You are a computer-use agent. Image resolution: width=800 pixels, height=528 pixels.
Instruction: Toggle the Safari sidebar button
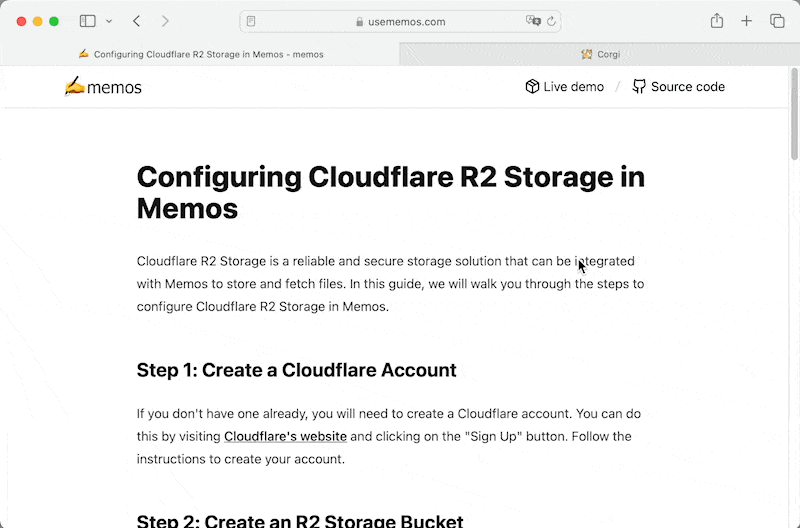(88, 21)
